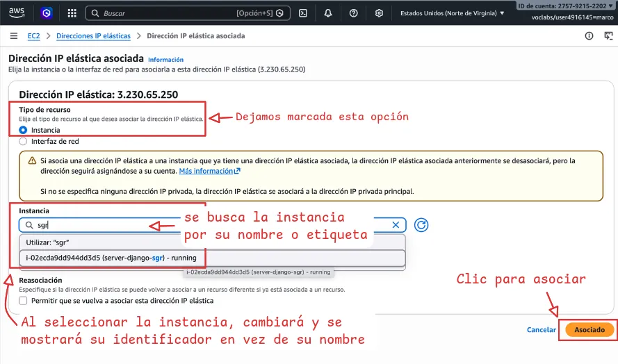
Task: Open the help question mark icon
Action: (354, 13)
